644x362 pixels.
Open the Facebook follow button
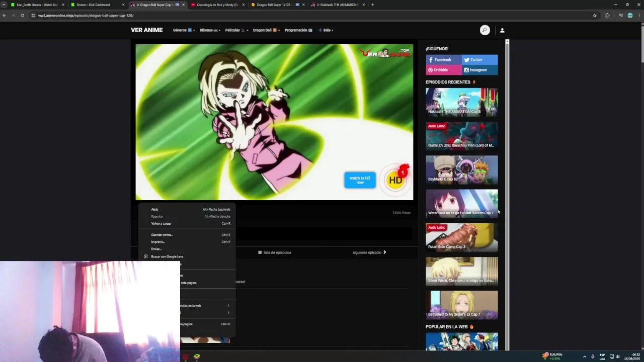(x=444, y=60)
